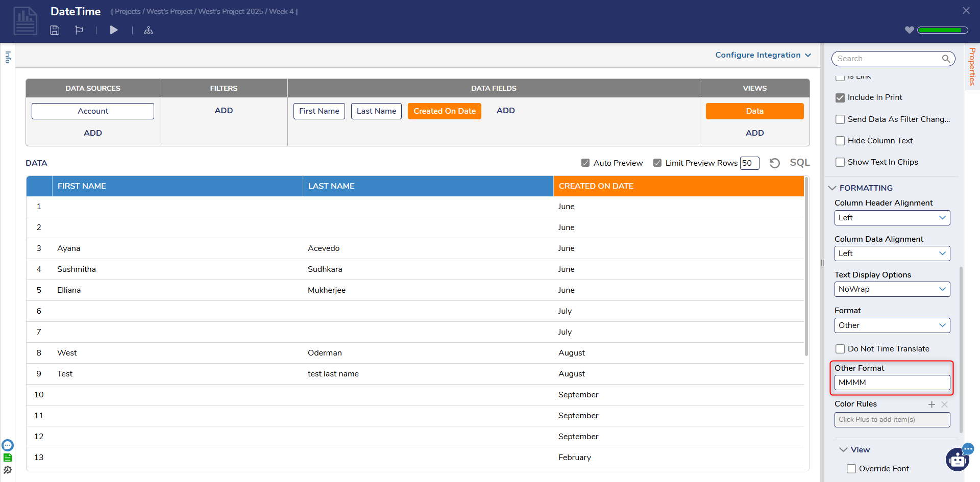
Task: Click the SQL button
Action: pos(799,163)
